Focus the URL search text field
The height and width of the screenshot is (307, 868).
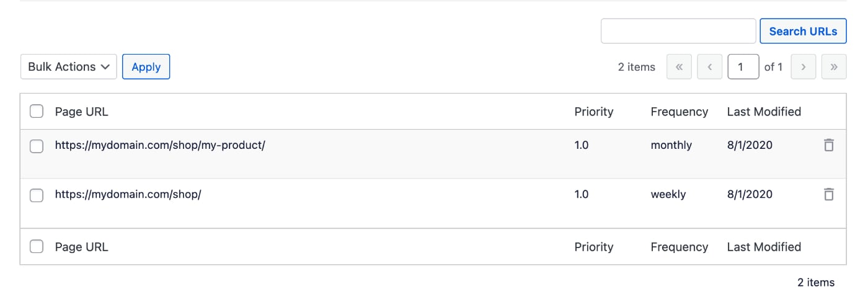point(678,31)
